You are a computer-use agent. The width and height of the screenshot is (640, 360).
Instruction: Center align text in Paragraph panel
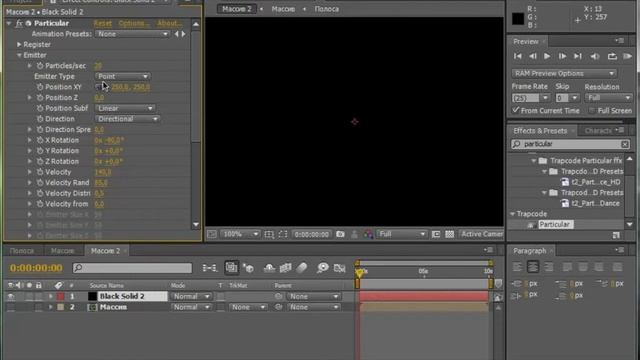click(x=533, y=267)
